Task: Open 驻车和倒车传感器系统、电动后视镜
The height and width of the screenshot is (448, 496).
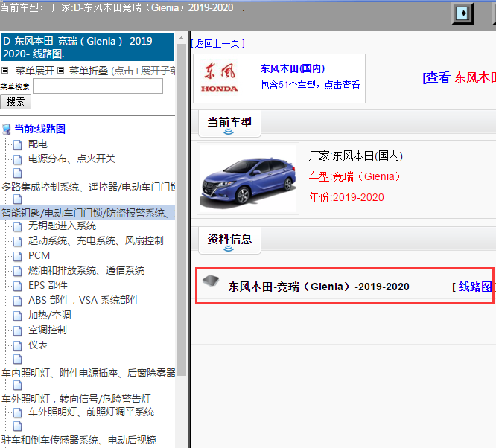Action: (x=79, y=440)
